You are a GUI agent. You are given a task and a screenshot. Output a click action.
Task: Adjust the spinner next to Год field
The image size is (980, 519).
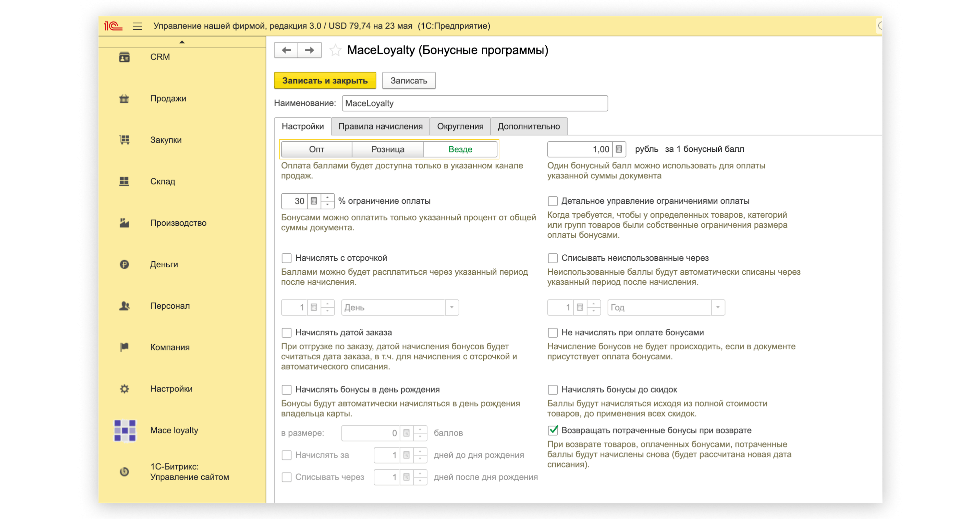pyautogui.click(x=593, y=308)
